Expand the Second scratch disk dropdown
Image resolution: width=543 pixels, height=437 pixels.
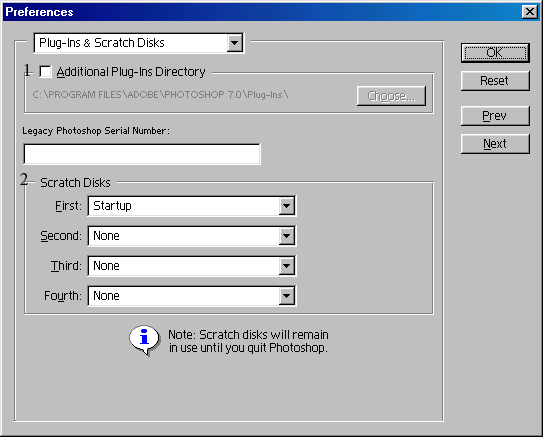point(192,236)
